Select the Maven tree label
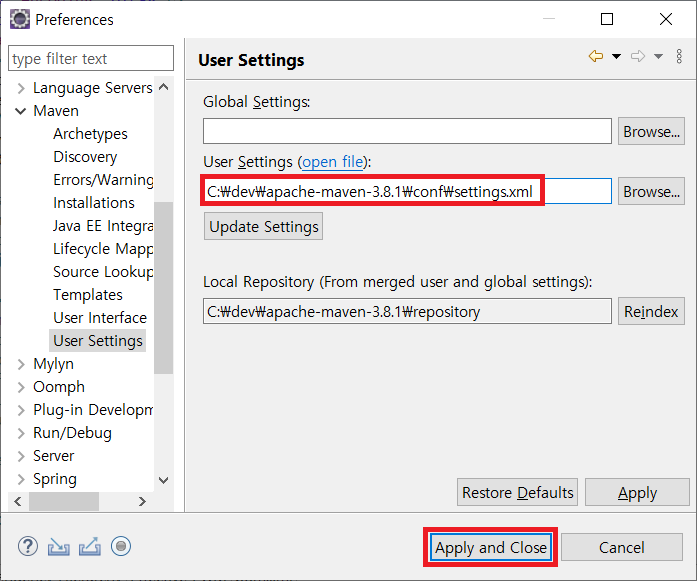Viewport: 697px width, 581px height. tap(56, 111)
